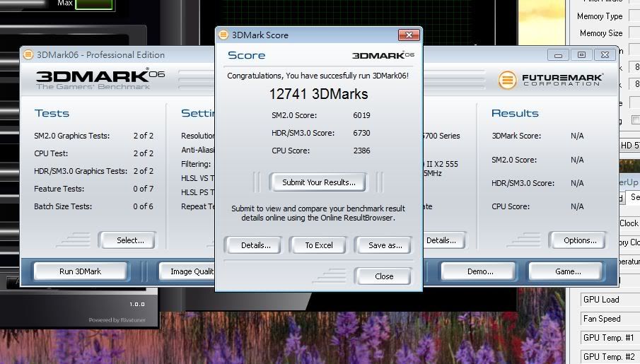Click Image Quality button in main window
Viewport: 640px width, 364px height.
(x=187, y=271)
